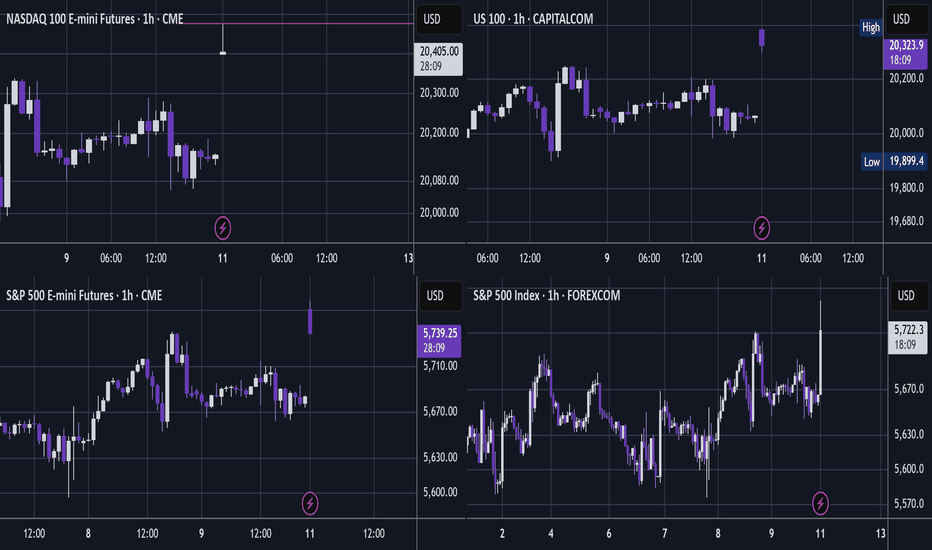Screen dimensions: 932x550
Task: Click lightning event icon on S&P 500 Index chart
Action: click(820, 504)
